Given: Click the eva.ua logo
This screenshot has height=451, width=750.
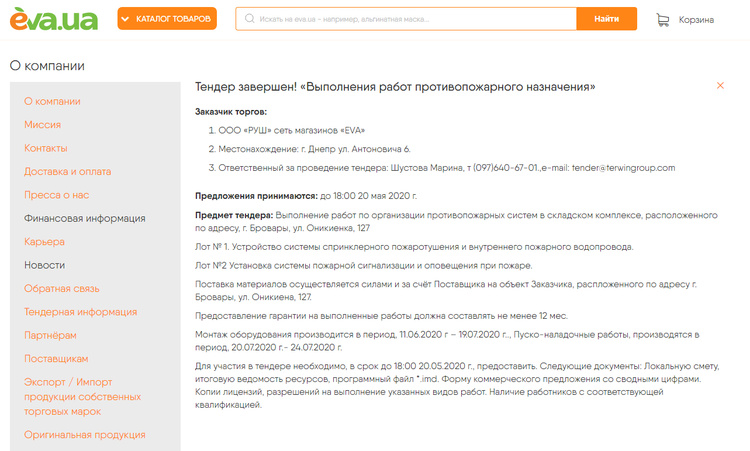Looking at the screenshot, I should 54,19.
